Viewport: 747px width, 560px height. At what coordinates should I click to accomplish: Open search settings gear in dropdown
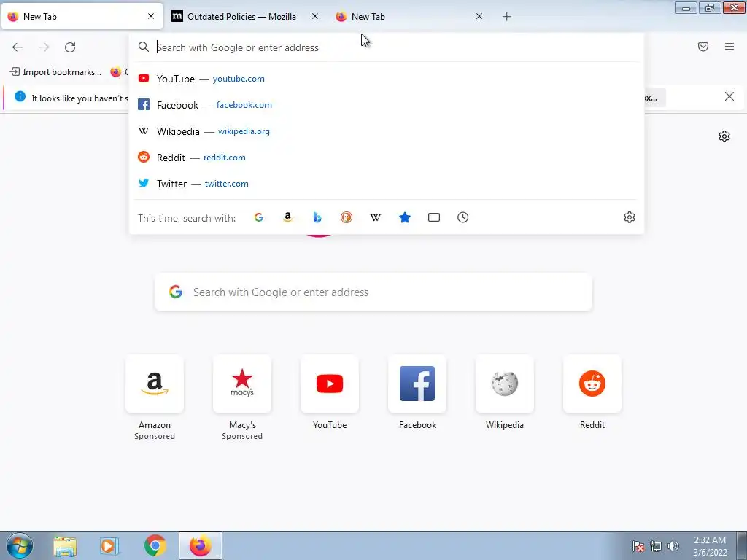click(630, 217)
